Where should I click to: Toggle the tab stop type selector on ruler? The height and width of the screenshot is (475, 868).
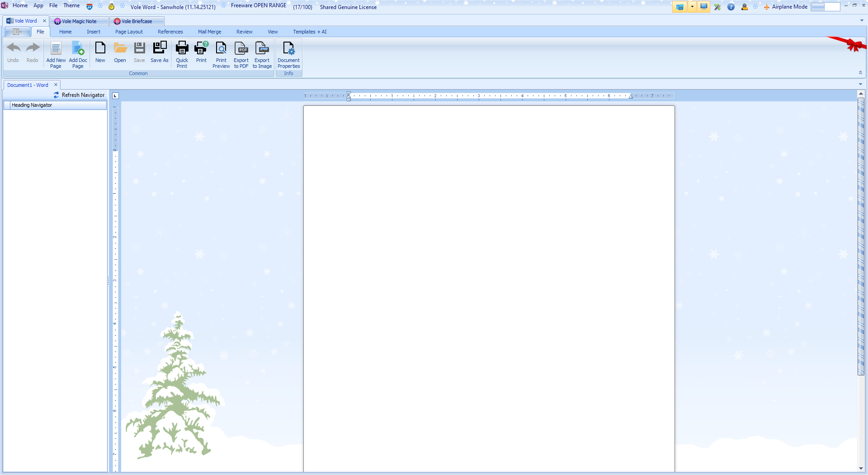pyautogui.click(x=115, y=95)
